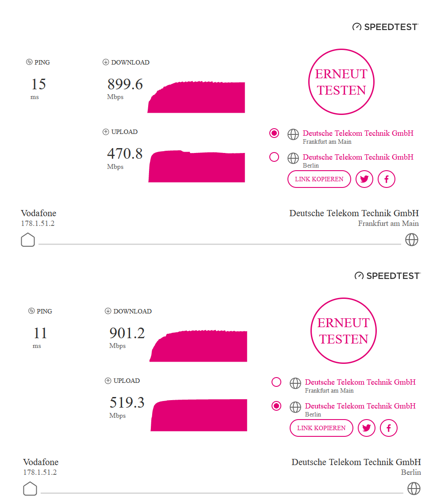Image resolution: width=425 pixels, height=504 pixels.
Task: Click Deutsche Telekom Technik GmbH Berlin link in top list
Action: (x=358, y=157)
